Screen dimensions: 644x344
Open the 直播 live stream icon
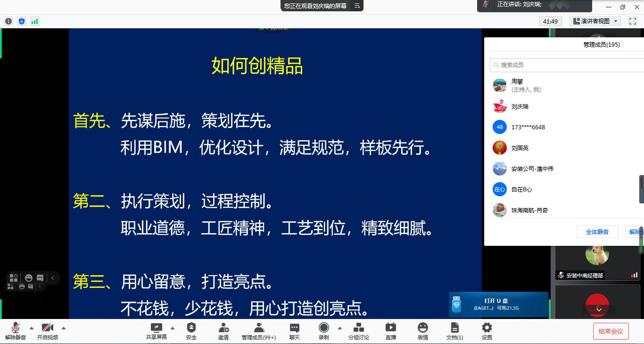(391, 331)
